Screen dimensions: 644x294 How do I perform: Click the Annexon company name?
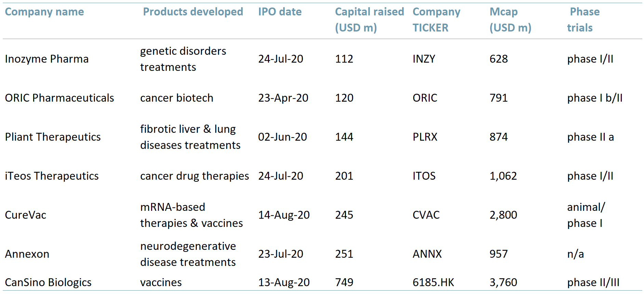[27, 254]
